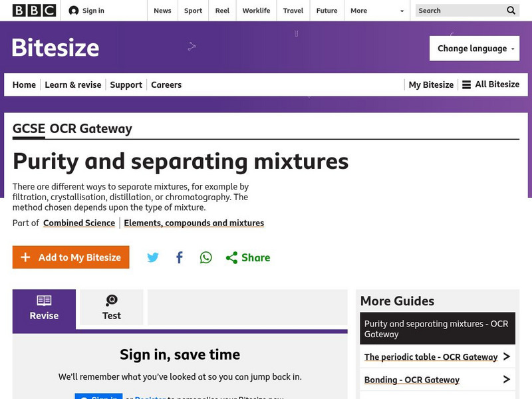Click the Bitesize logo banner
Screen dimensions: 532x399
[x=55, y=48]
